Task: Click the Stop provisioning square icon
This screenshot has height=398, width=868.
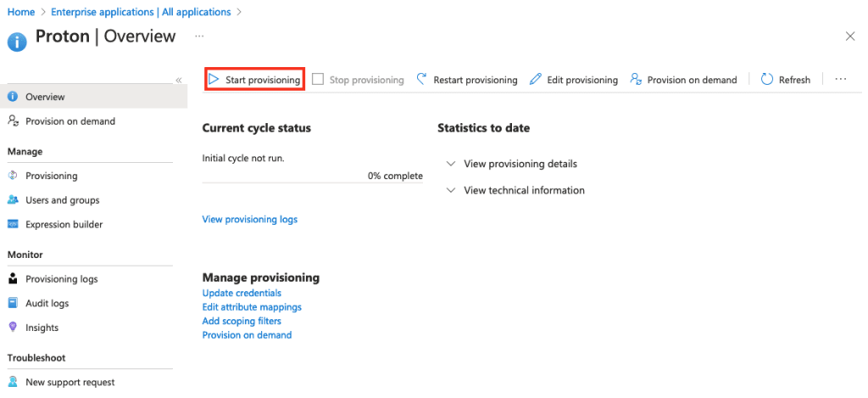Action: [318, 80]
